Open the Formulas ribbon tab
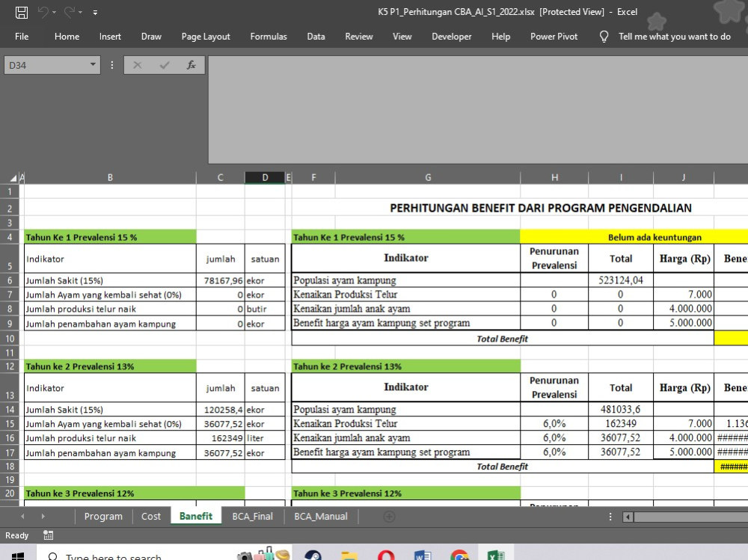This screenshot has height=560, width=748. point(269,36)
